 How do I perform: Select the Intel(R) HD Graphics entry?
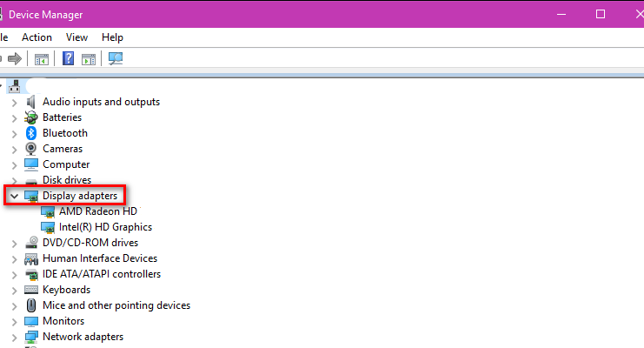(x=105, y=227)
